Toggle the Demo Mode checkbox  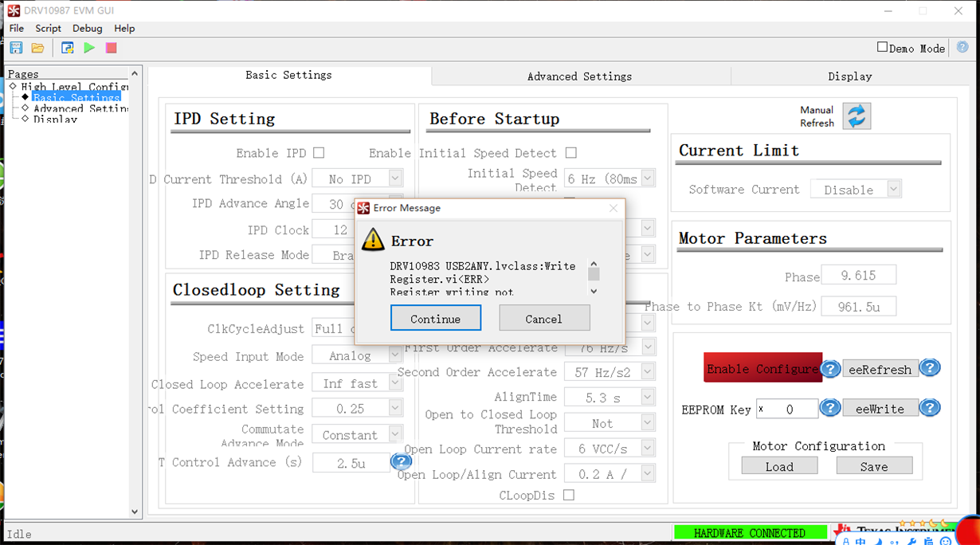(x=882, y=47)
